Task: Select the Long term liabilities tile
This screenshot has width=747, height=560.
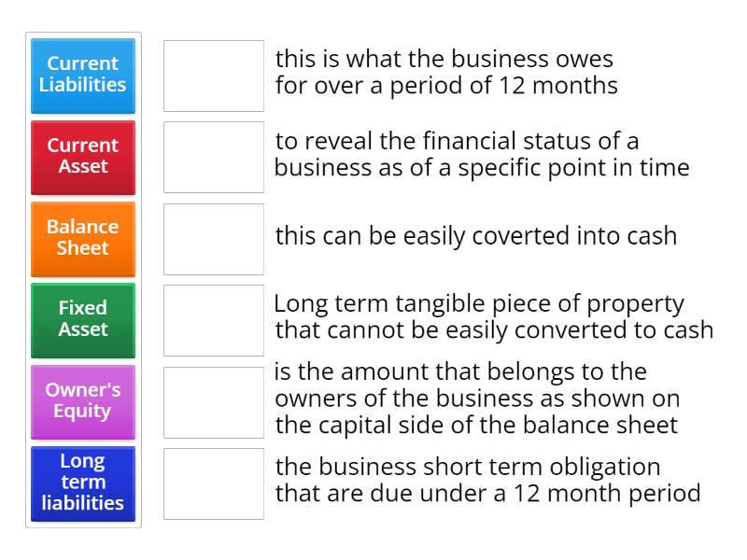Action: click(83, 483)
